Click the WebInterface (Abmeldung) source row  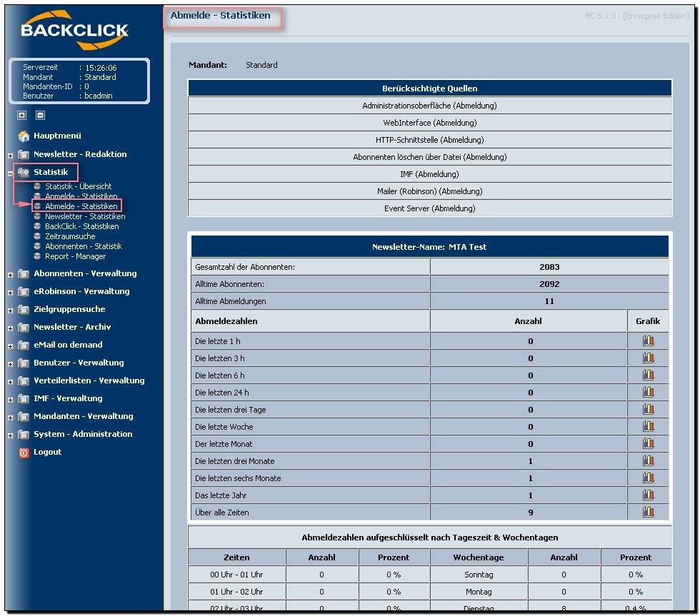pos(429,123)
